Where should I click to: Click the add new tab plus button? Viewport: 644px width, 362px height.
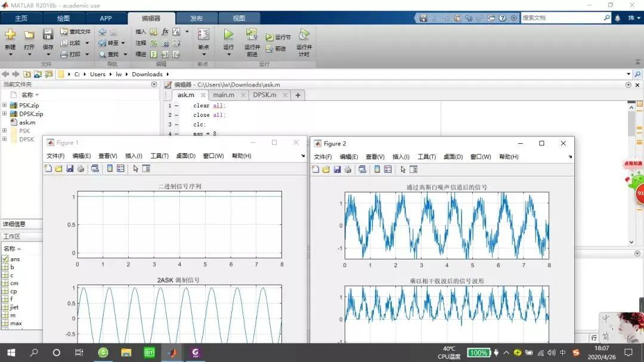click(298, 95)
